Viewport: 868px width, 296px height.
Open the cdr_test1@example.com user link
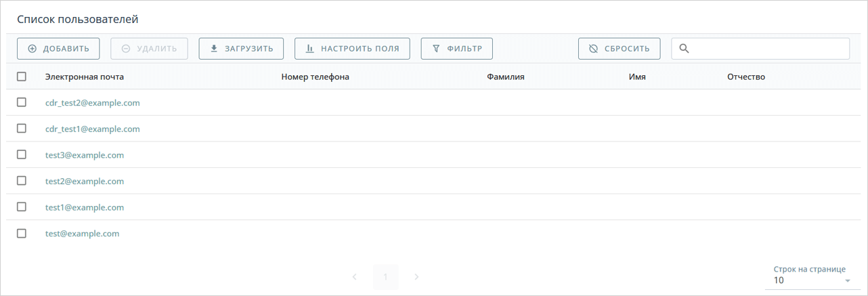click(93, 129)
